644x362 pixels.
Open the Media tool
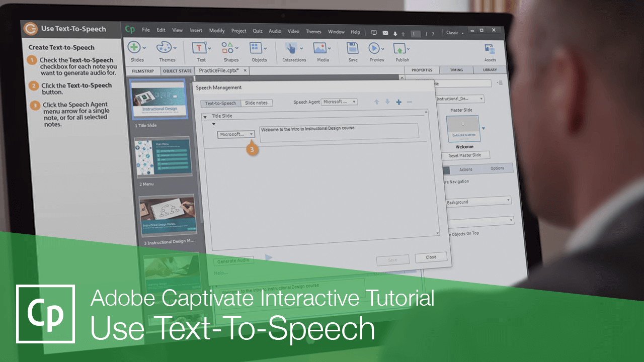[x=320, y=48]
